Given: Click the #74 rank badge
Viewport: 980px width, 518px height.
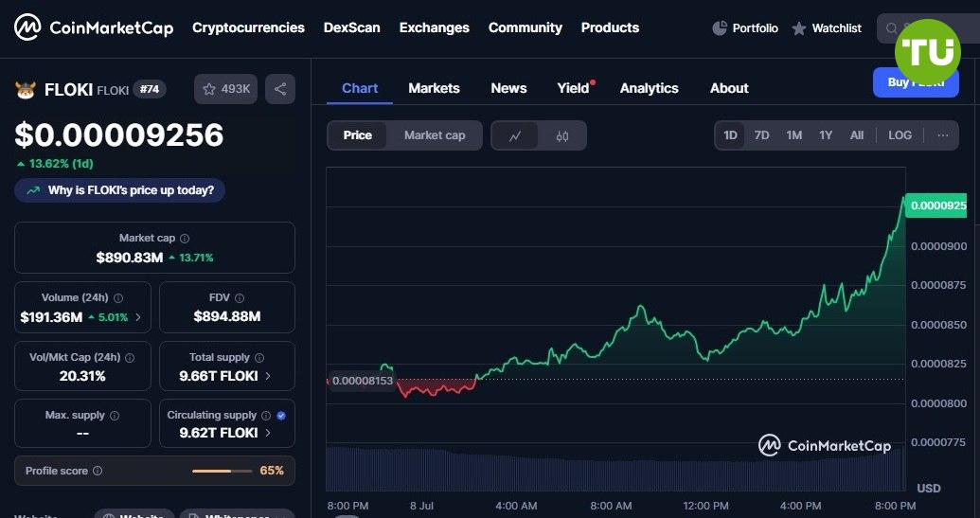Looking at the screenshot, I should point(150,89).
